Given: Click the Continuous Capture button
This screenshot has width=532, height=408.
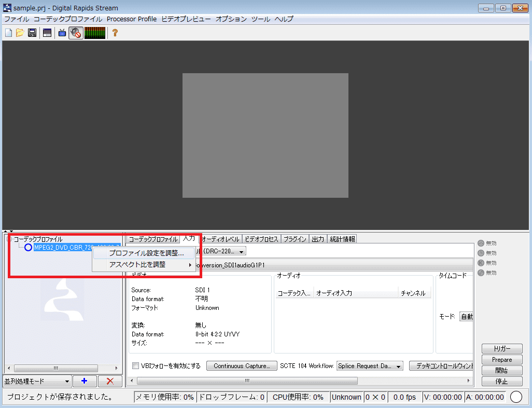Looking at the screenshot, I should tap(242, 366).
